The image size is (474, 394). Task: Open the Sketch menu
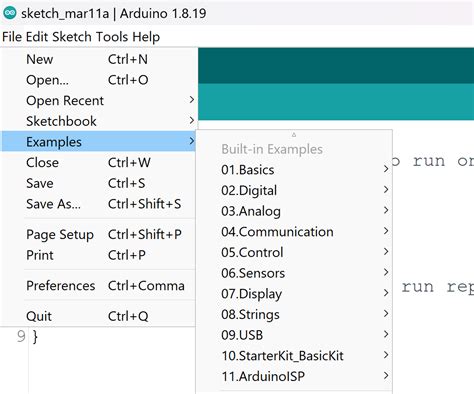click(72, 37)
